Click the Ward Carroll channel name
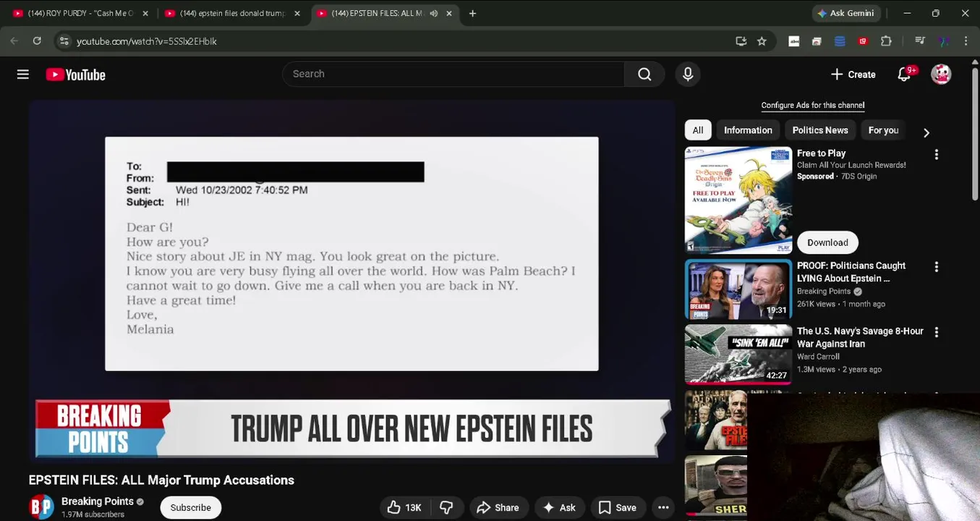The width and height of the screenshot is (980, 521). point(818,357)
